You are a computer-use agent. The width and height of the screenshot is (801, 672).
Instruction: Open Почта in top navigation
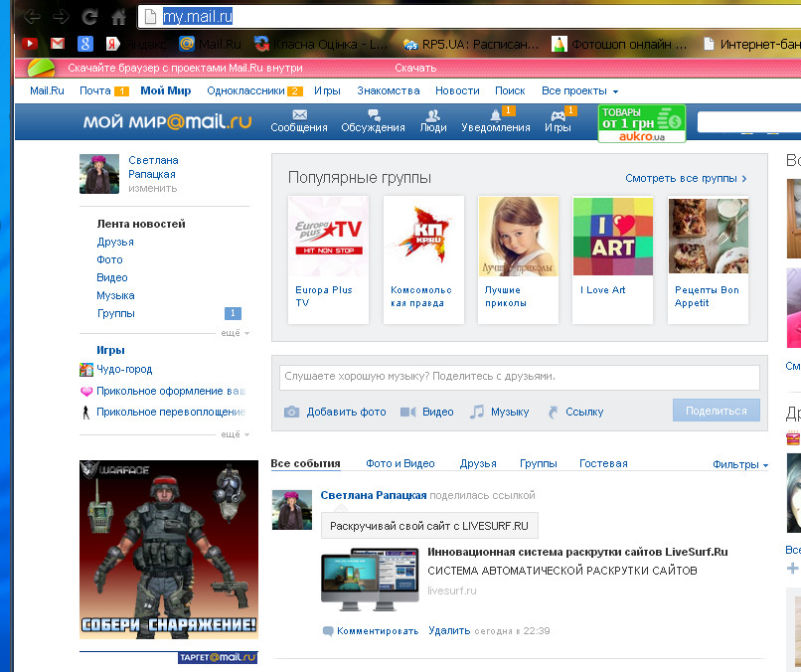point(95,91)
